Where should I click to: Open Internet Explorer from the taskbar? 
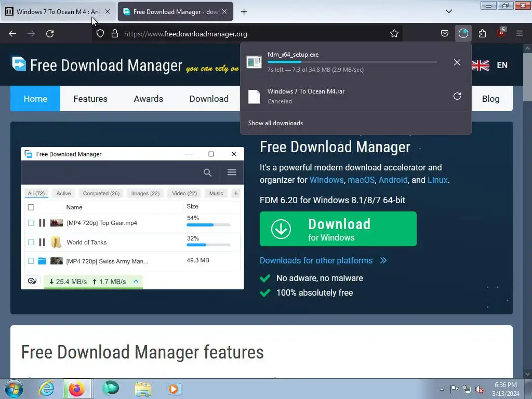click(46, 389)
